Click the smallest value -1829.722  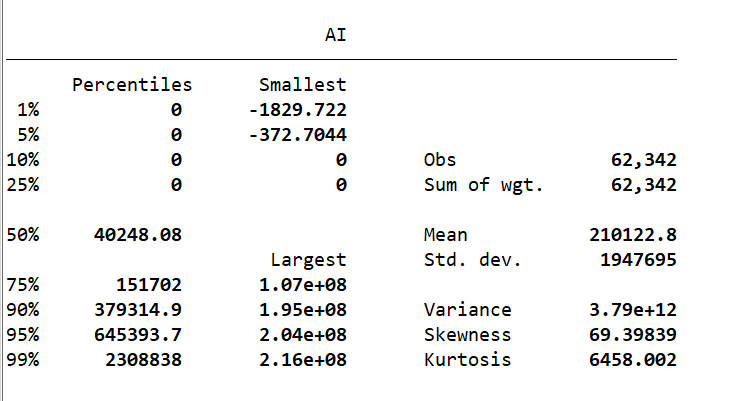(297, 110)
